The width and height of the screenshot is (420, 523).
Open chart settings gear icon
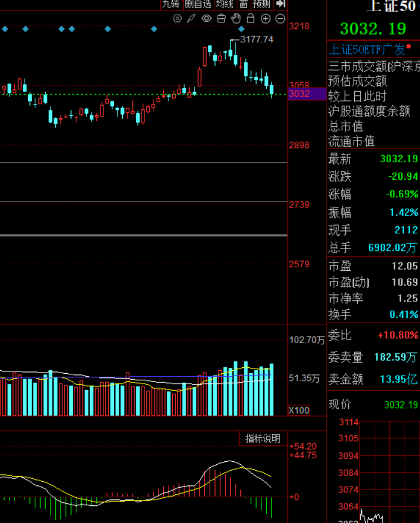point(177,18)
